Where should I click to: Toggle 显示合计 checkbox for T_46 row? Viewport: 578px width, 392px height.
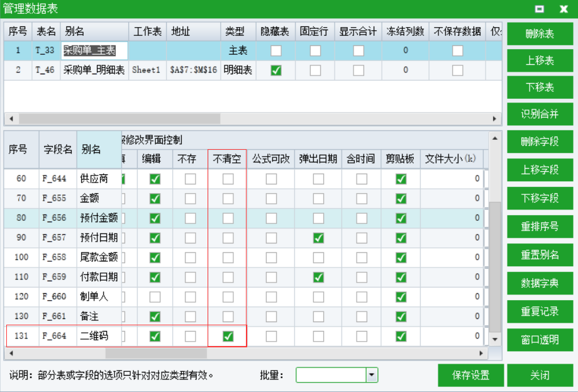tap(358, 70)
